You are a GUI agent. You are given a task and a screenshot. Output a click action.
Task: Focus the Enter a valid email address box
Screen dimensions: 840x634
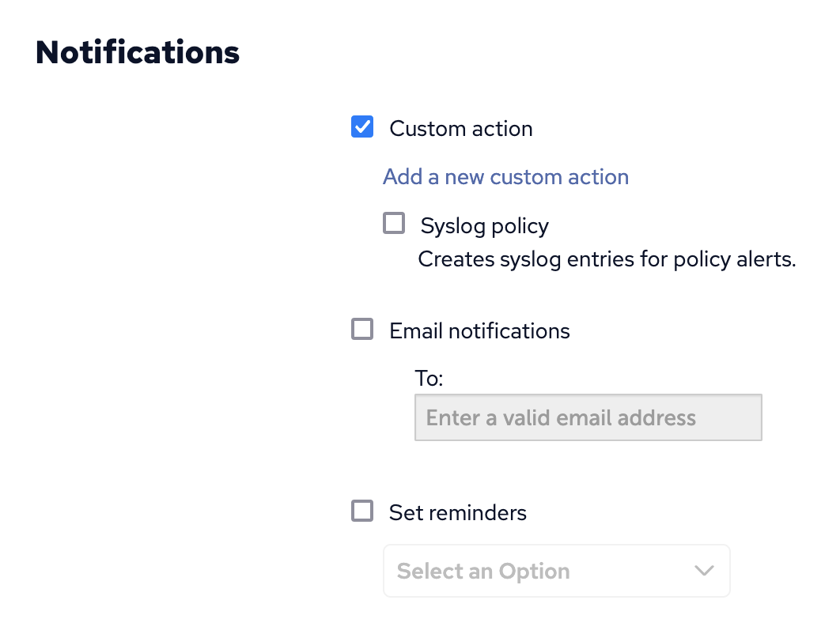tap(588, 417)
